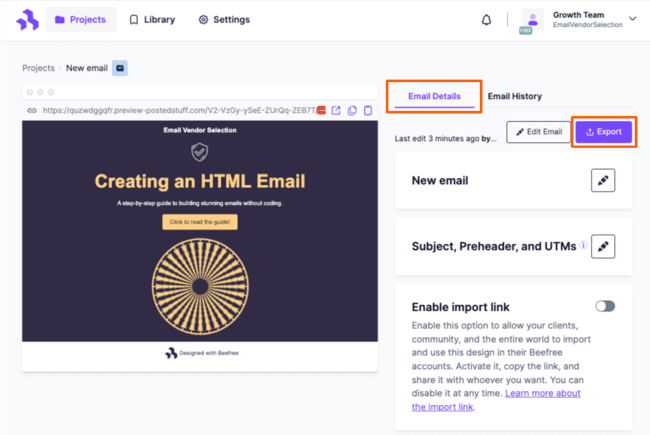Image resolution: width=650 pixels, height=435 pixels.
Task: Toggle the Enable import link switch
Action: 605,306
